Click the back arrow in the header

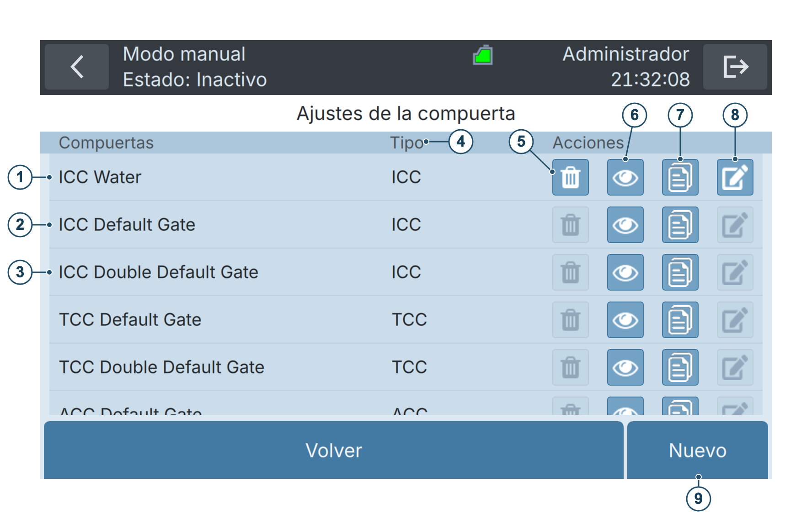click(77, 67)
